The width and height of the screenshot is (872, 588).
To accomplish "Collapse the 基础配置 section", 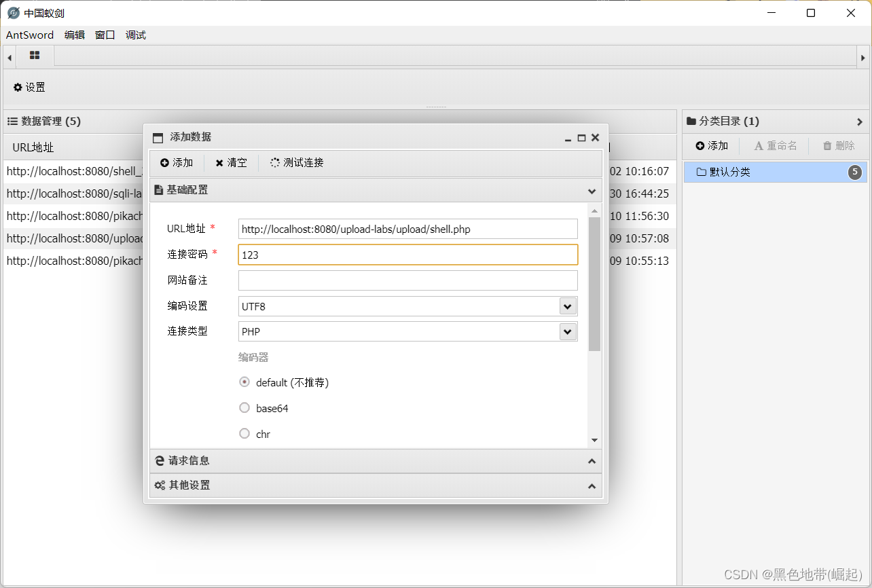I will (x=592, y=191).
